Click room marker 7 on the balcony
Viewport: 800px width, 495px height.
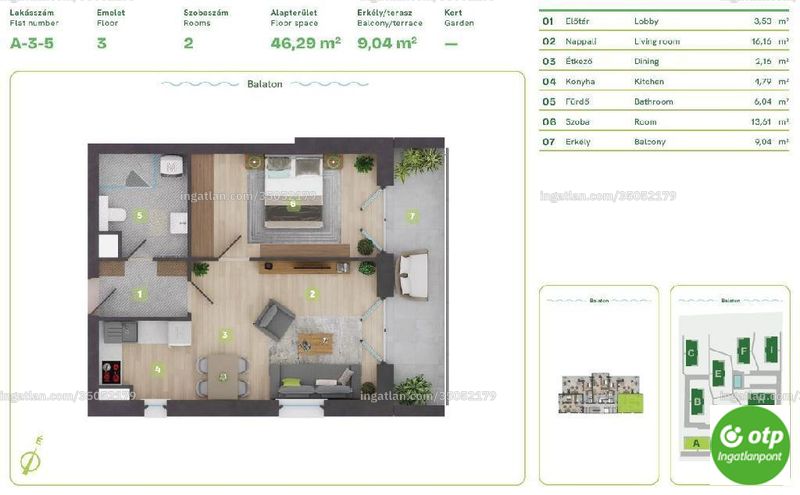click(x=412, y=216)
